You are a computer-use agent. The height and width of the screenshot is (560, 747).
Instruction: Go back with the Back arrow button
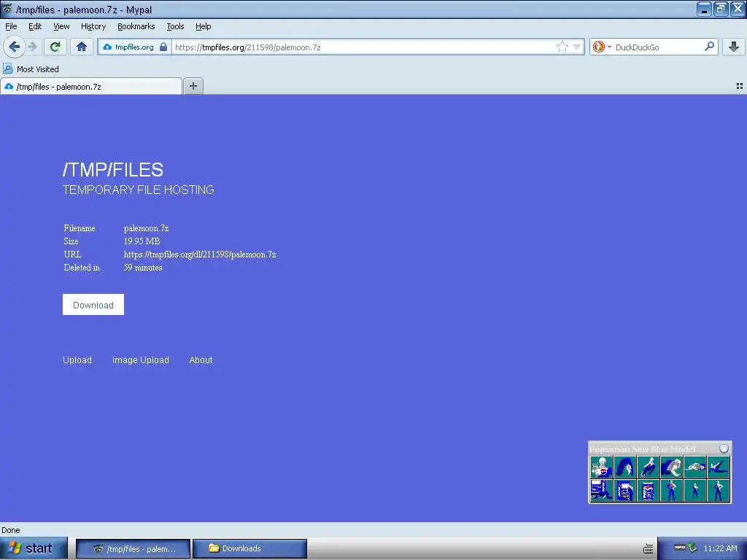[x=14, y=47]
